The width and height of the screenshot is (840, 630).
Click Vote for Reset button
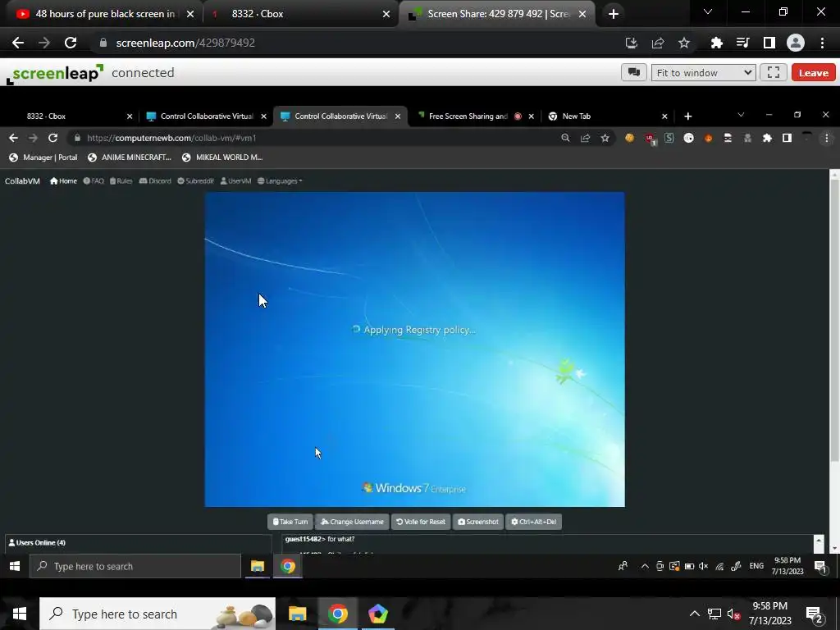tap(421, 522)
